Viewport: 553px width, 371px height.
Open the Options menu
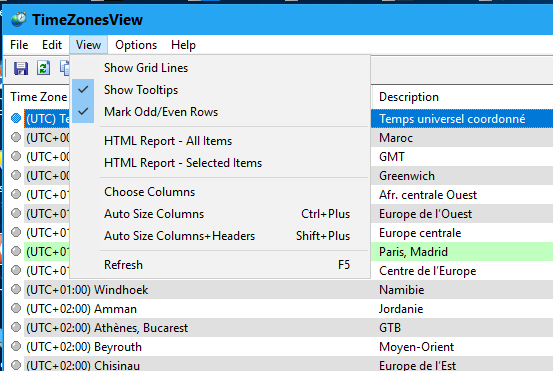coord(136,45)
